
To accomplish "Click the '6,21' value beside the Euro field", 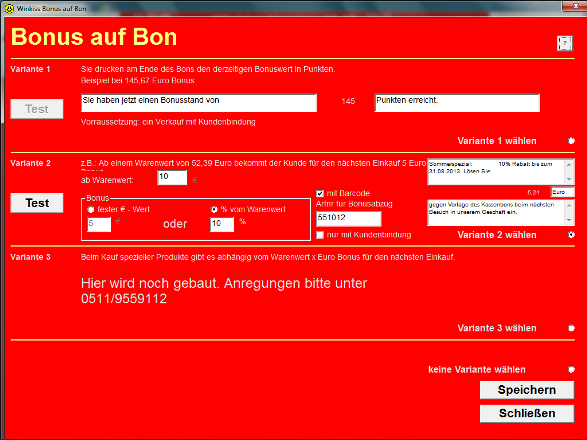I will (533, 192).
